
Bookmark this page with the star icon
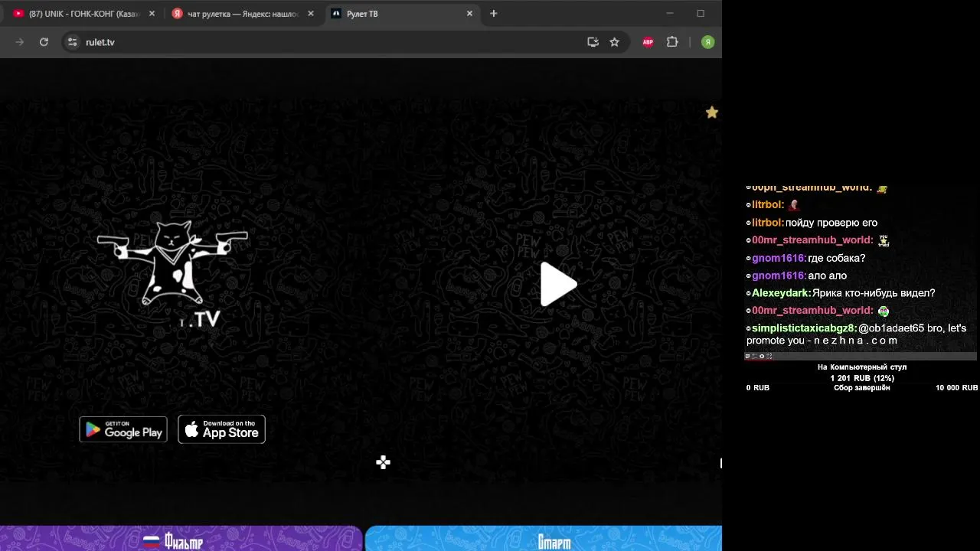[614, 42]
